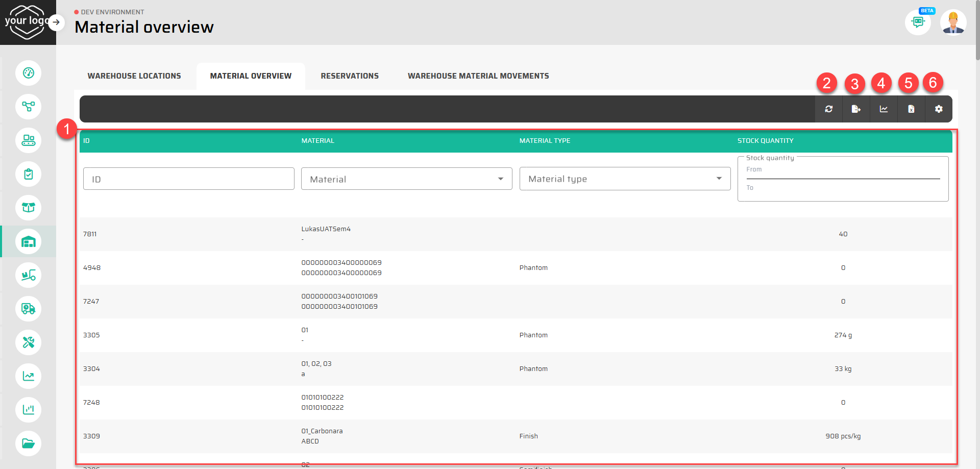Click the open folder icon in the sidebar
The image size is (980, 469).
(29, 443)
